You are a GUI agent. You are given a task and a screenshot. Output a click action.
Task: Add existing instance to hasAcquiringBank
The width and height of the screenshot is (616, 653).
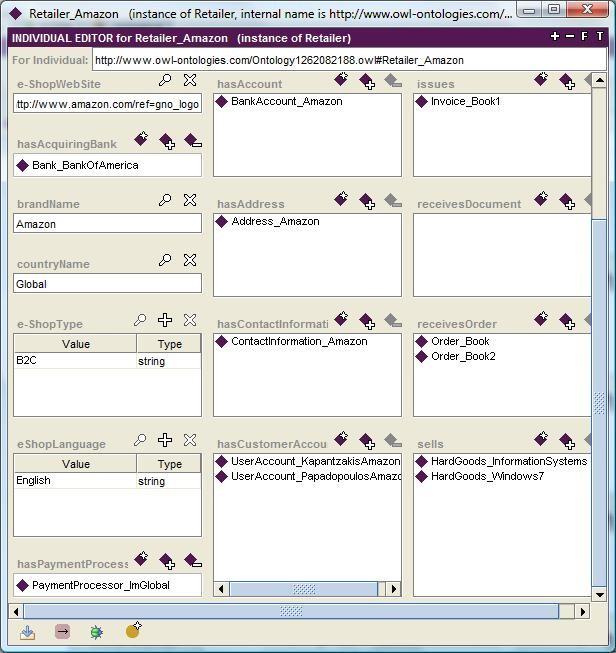pyautogui.click(x=167, y=141)
